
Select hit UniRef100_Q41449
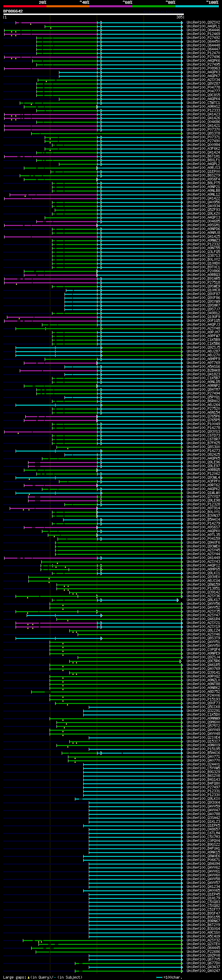click(203, 558)
